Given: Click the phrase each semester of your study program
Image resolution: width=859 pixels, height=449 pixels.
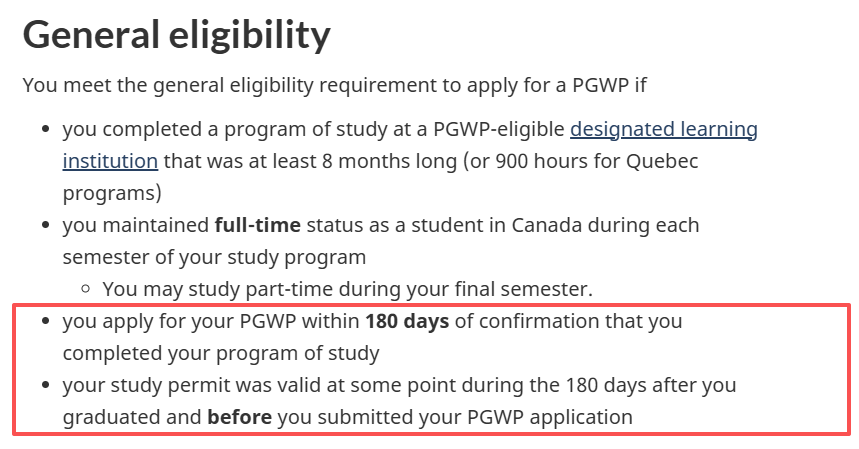Looking at the screenshot, I should pyautogui.click(x=213, y=257).
